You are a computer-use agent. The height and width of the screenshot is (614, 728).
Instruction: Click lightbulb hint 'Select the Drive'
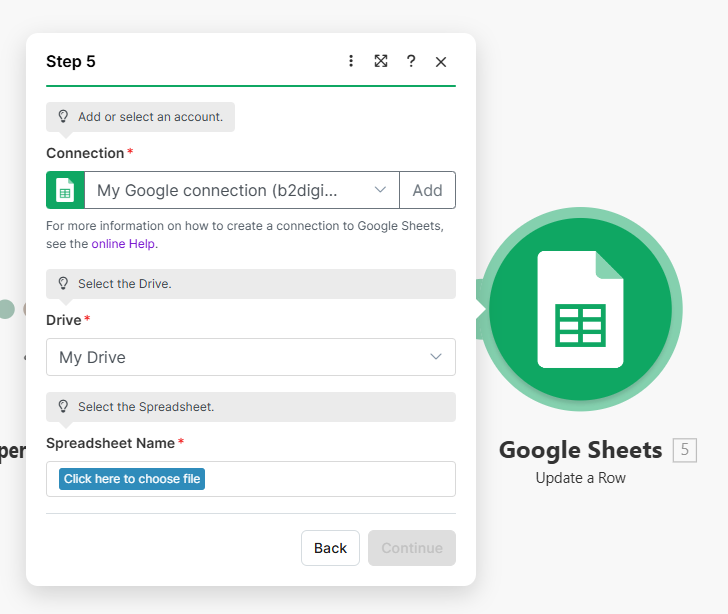(x=251, y=284)
